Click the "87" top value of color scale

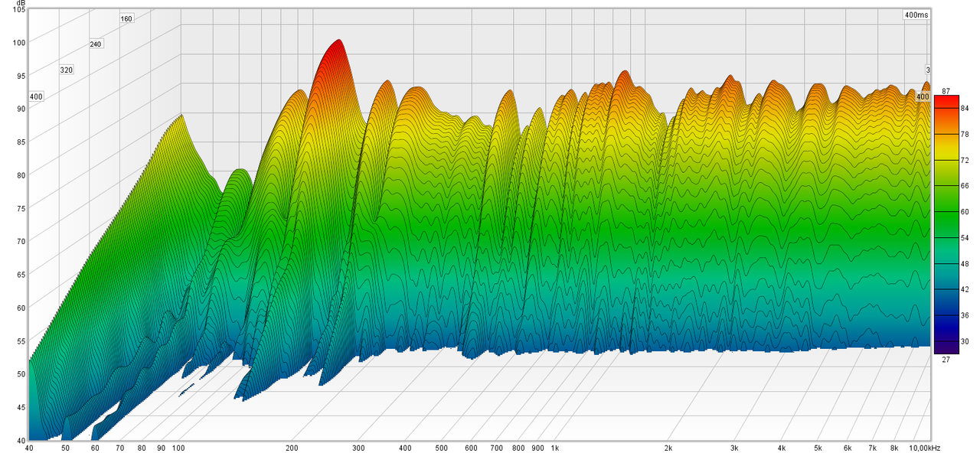click(946, 91)
